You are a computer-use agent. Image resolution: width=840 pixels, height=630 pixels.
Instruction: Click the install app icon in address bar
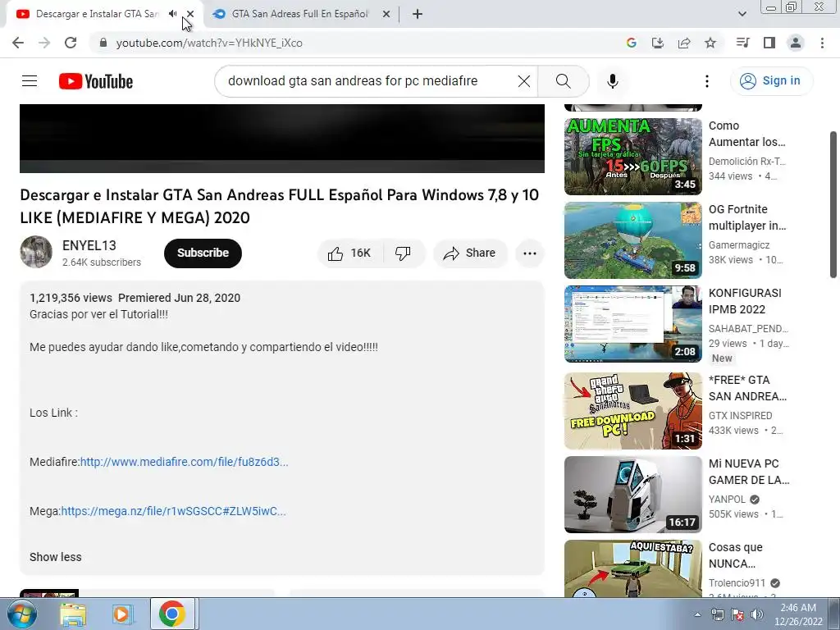point(658,43)
